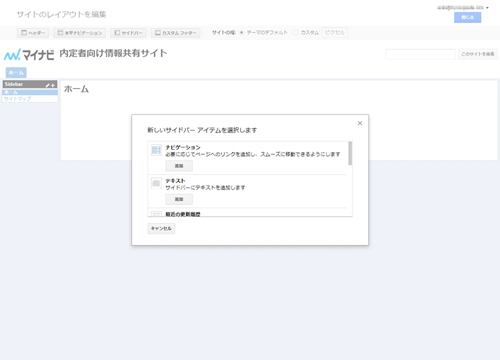Click the テキスト title text
Viewport: 500px width, 360px height.
[175, 181]
